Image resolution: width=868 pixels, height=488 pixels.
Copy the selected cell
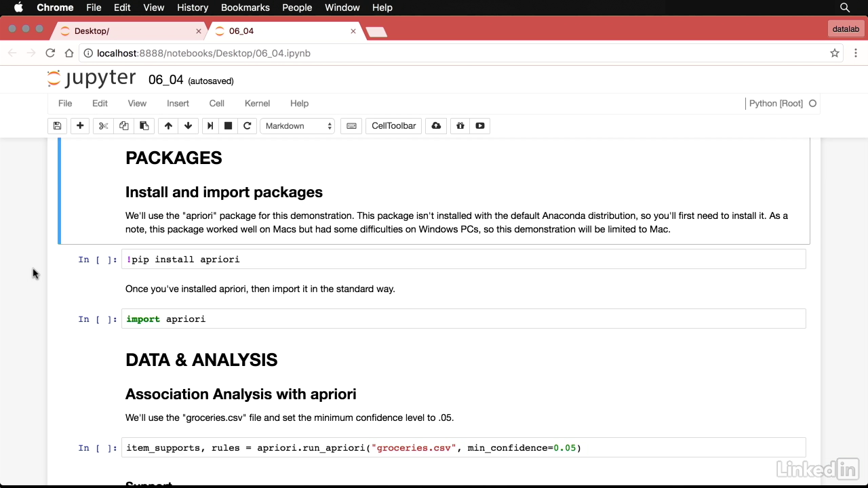click(123, 126)
